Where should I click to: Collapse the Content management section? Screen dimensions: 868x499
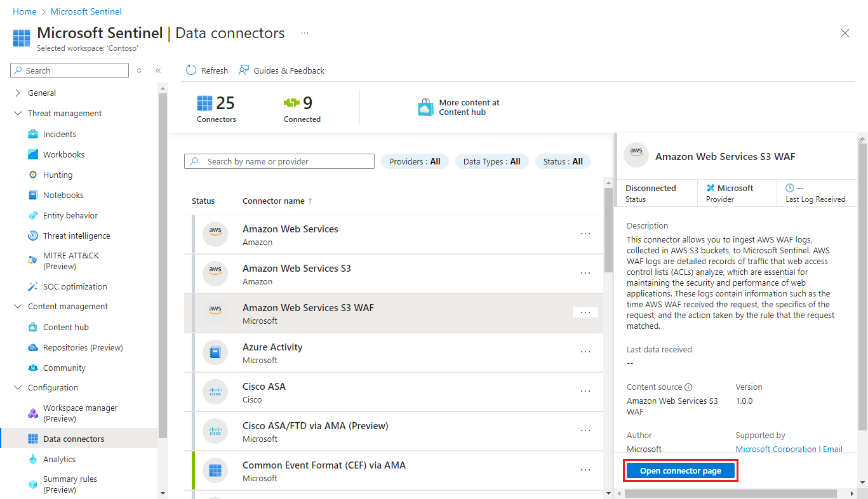point(18,306)
